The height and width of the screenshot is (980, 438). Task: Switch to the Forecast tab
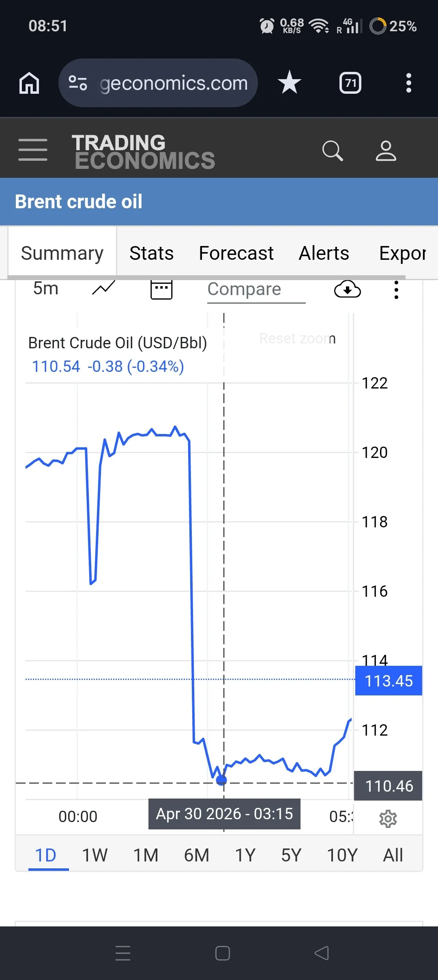236,253
